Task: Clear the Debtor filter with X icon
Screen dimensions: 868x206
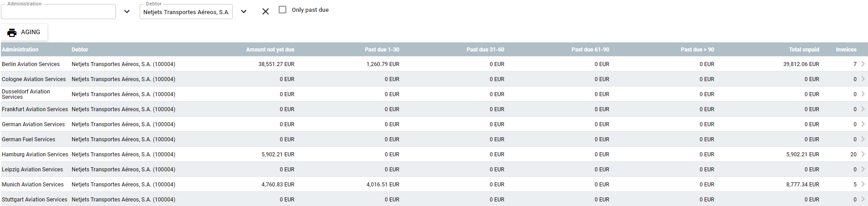Action: click(266, 11)
